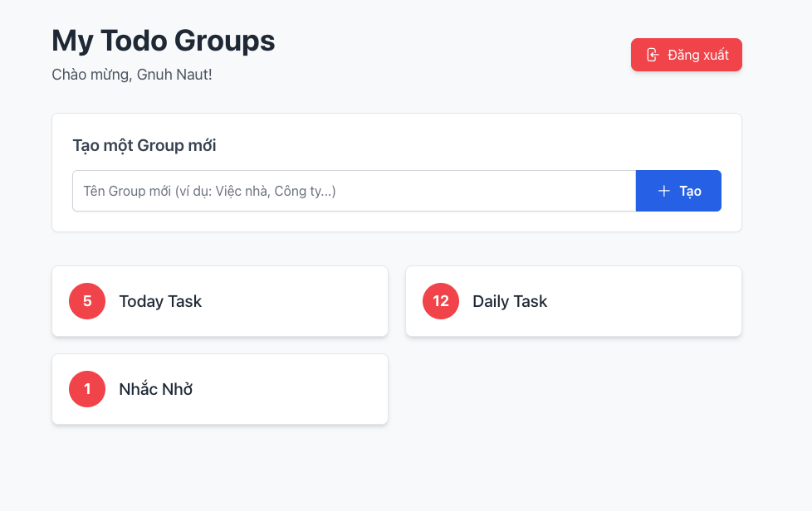Select the Nhắc Nhở card label
Screen dimensions: 812x511
click(155, 389)
